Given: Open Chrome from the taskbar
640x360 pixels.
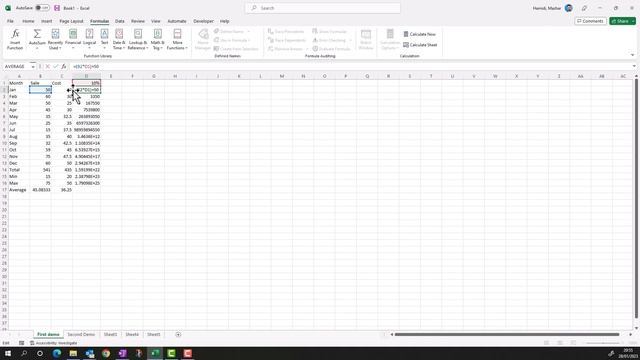Looking at the screenshot, I should click(106, 353).
